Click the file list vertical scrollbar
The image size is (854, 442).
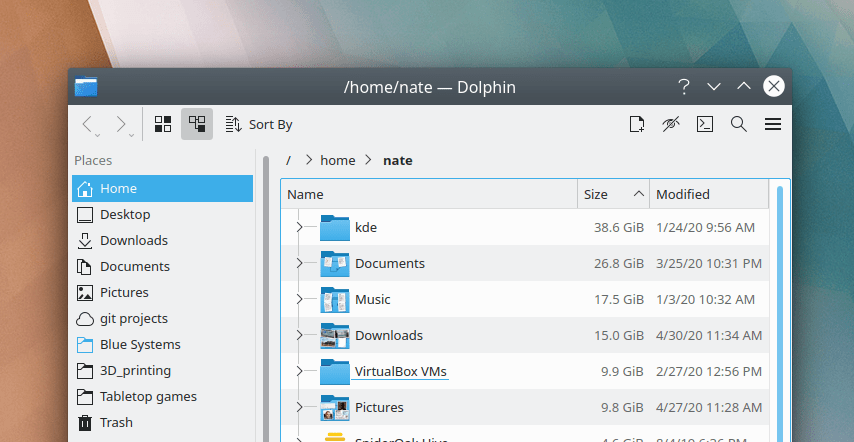pos(781,300)
